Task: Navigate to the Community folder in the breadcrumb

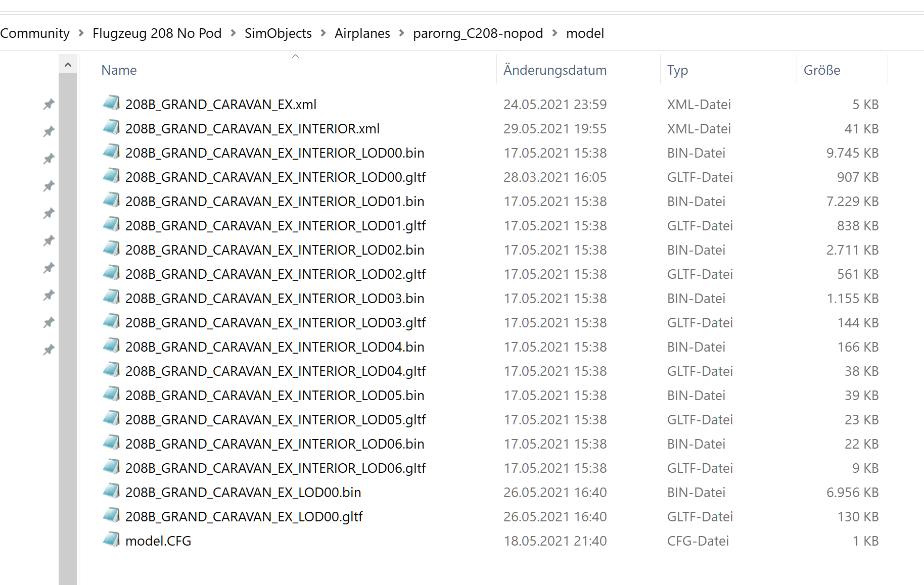Action: point(35,33)
